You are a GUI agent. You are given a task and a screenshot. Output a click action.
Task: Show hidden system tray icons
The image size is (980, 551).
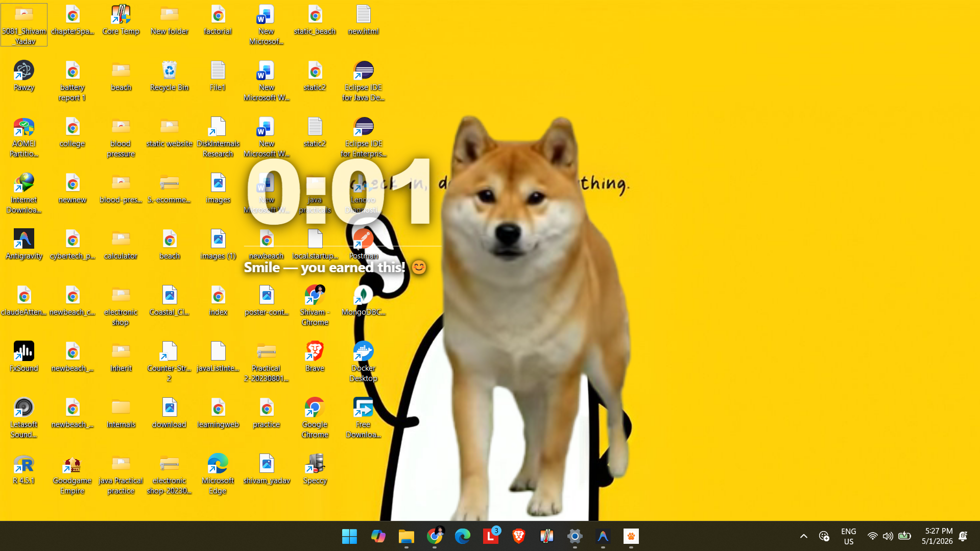tap(804, 536)
